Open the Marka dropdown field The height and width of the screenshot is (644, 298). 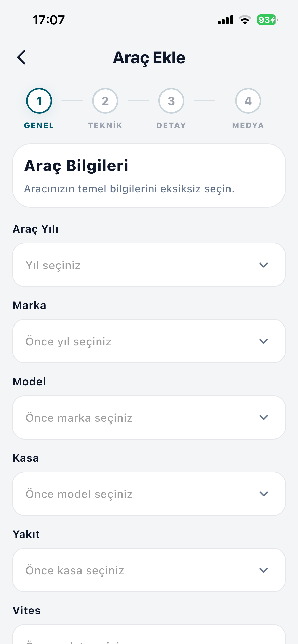[149, 341]
